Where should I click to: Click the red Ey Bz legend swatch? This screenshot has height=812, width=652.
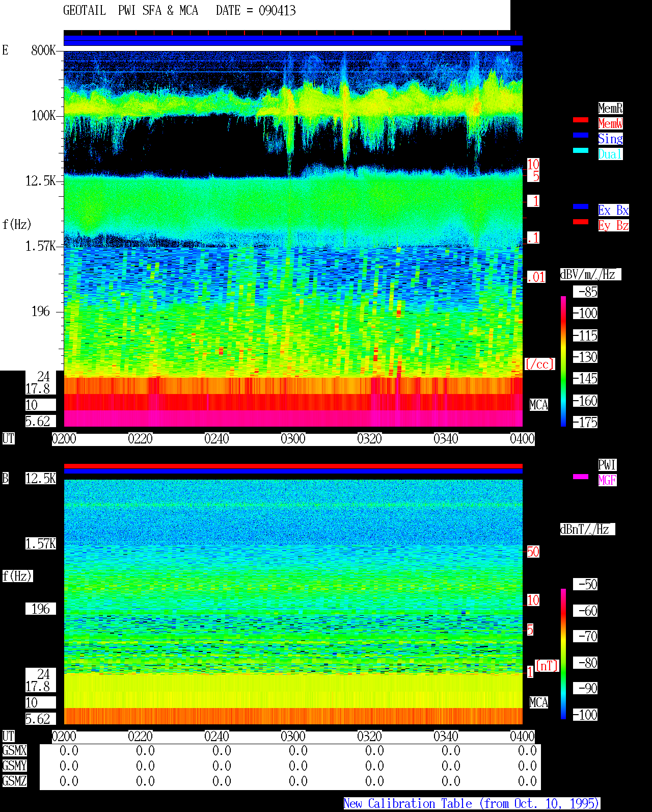[581, 222]
